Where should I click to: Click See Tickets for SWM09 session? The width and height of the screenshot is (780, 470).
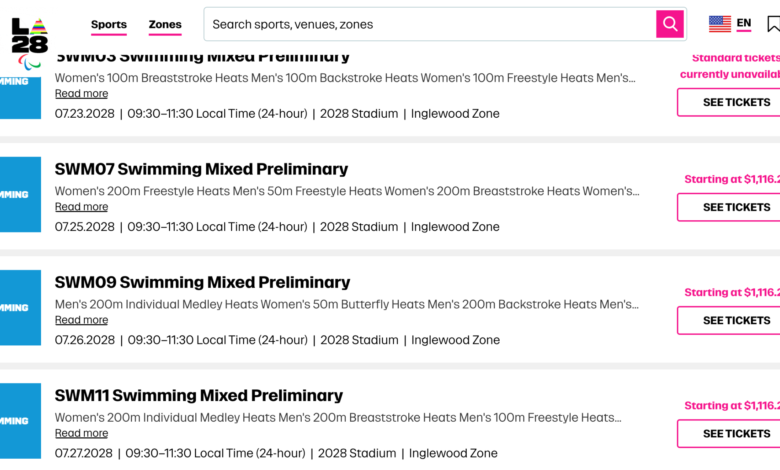730,320
